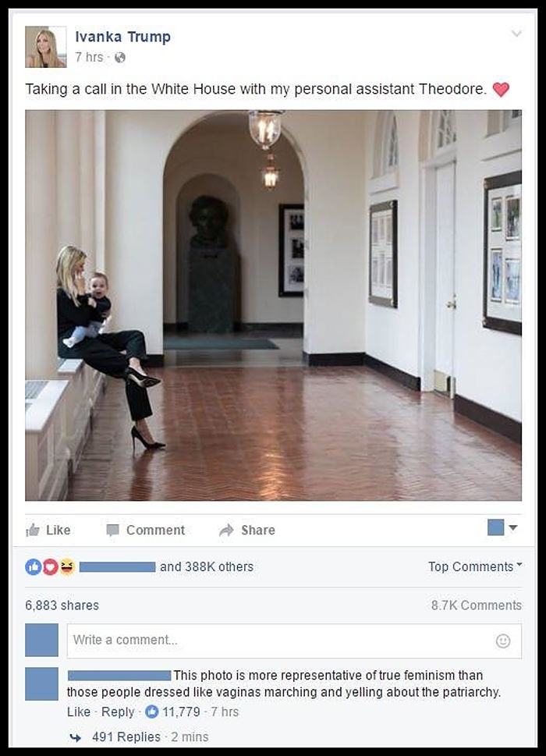The image size is (546, 756).
Task: Click the Comment speech bubble icon
Action: 113,531
